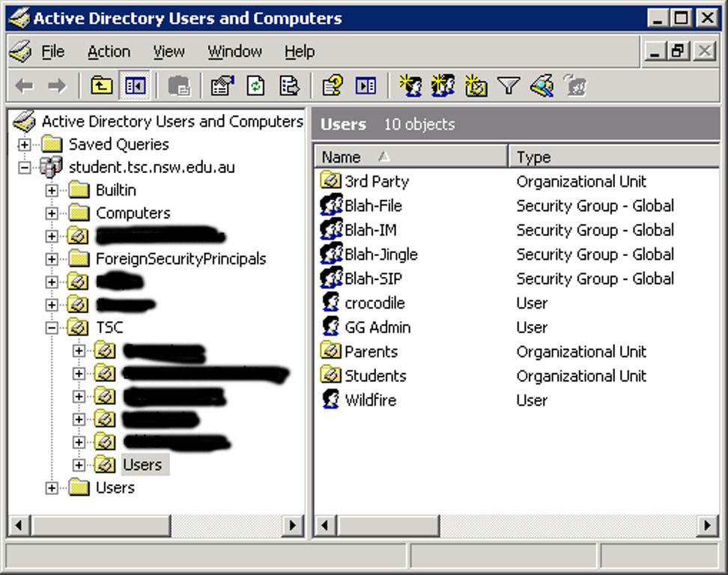Click the Back arrow in the toolbar

[25, 86]
